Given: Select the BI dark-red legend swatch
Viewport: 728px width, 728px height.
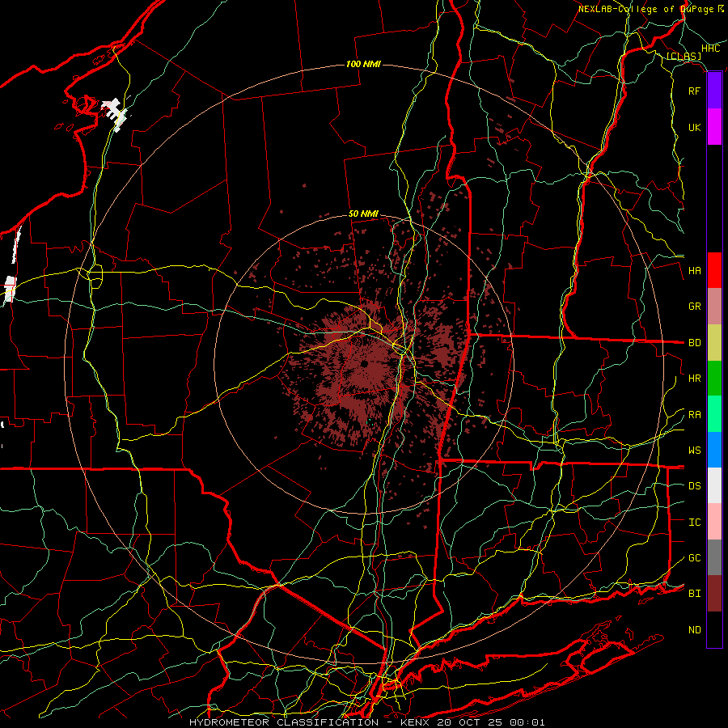Looking at the screenshot, I should coord(714,594).
